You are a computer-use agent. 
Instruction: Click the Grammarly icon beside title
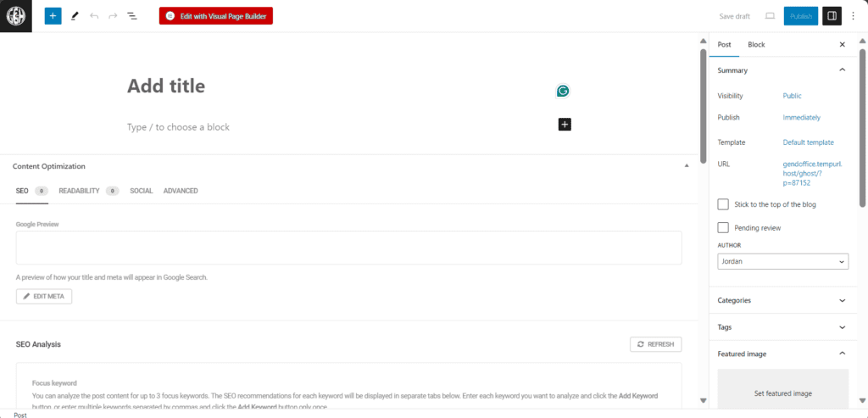[x=563, y=91]
